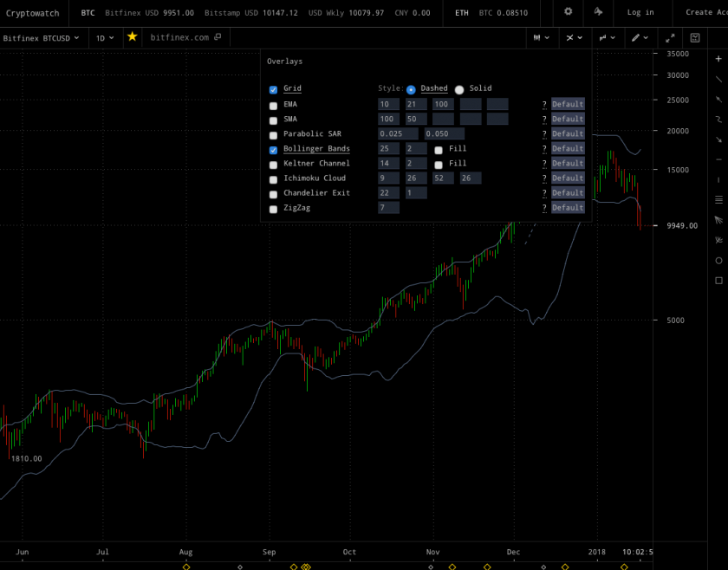Click the alerts megaphone icon

coord(599,12)
